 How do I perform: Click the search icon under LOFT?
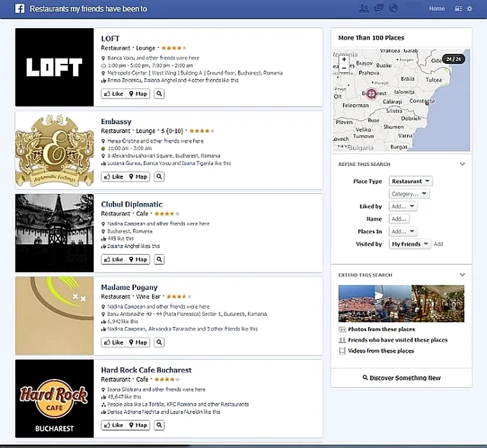(x=159, y=94)
